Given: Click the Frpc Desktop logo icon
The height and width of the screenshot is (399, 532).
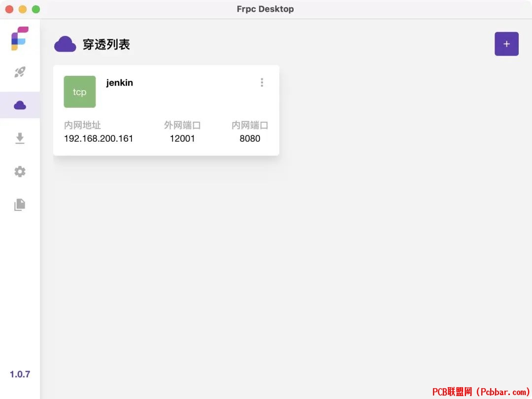Looking at the screenshot, I should 20,38.
